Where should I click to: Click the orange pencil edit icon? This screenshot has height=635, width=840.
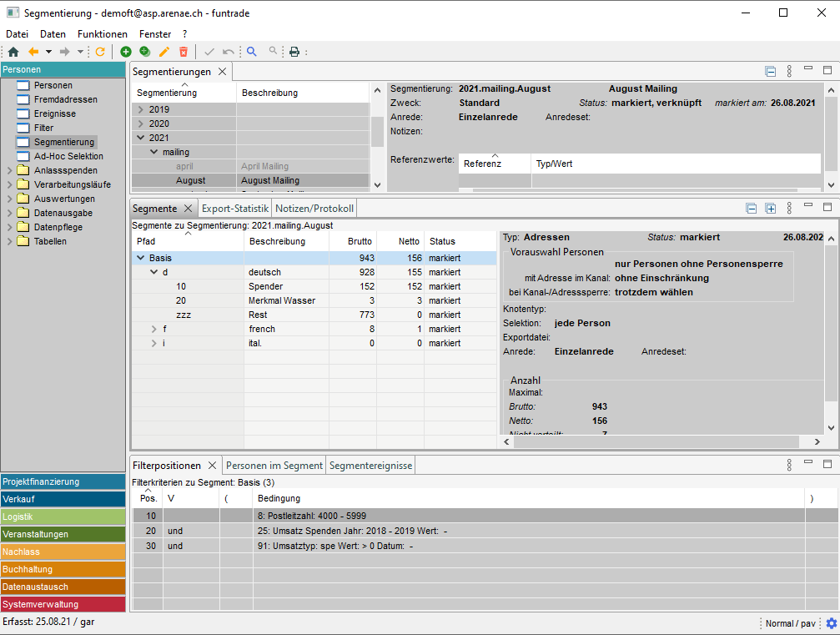[x=164, y=52]
